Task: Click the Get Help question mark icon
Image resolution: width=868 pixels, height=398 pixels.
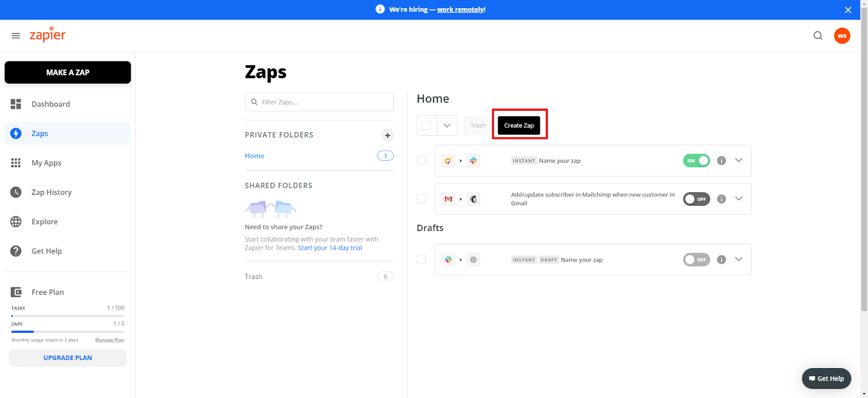Action: click(16, 251)
